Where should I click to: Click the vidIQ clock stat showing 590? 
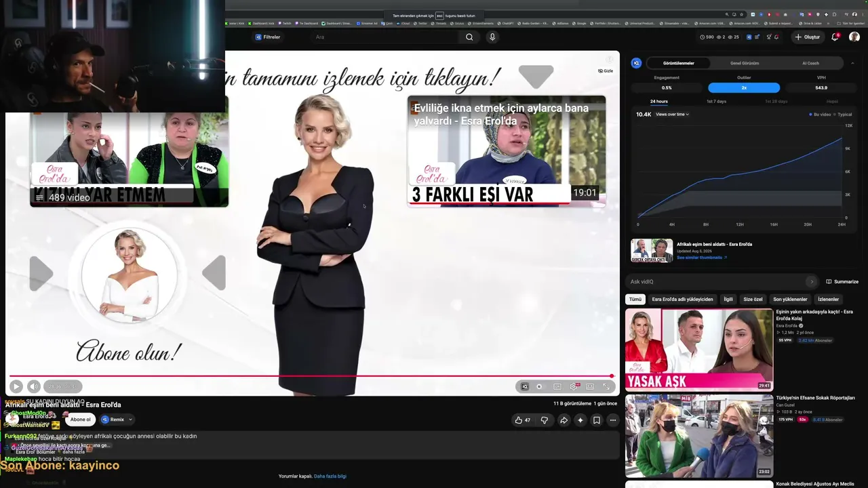[x=707, y=37]
